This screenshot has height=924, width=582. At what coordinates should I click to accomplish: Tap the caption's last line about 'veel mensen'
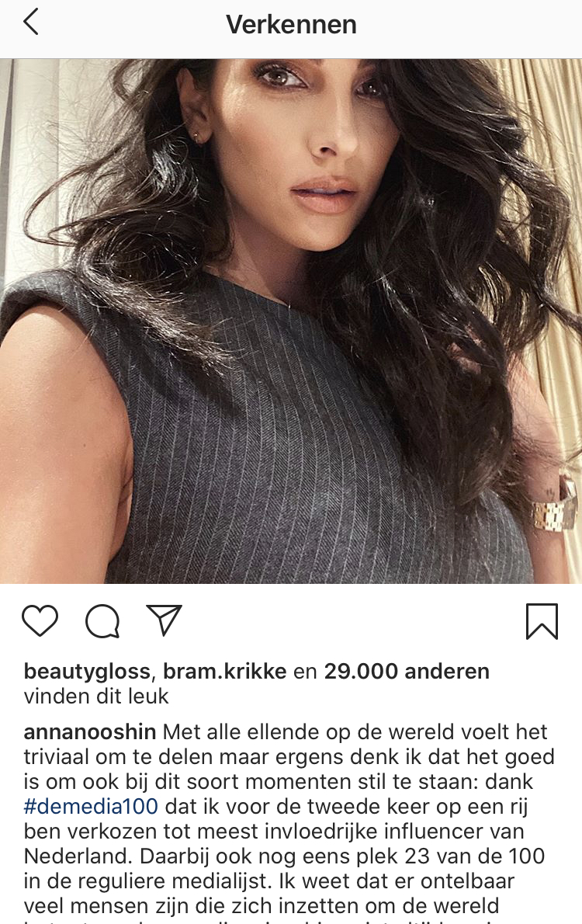click(261, 905)
